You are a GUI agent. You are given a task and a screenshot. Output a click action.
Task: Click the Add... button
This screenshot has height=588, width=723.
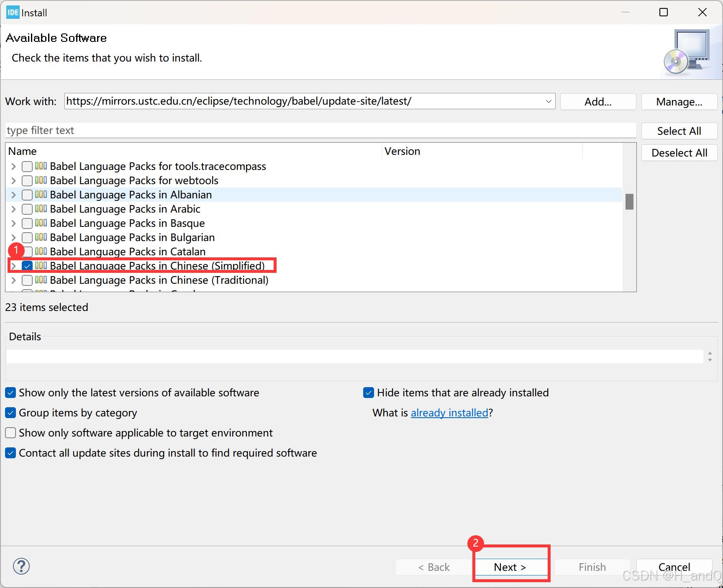pyautogui.click(x=598, y=102)
